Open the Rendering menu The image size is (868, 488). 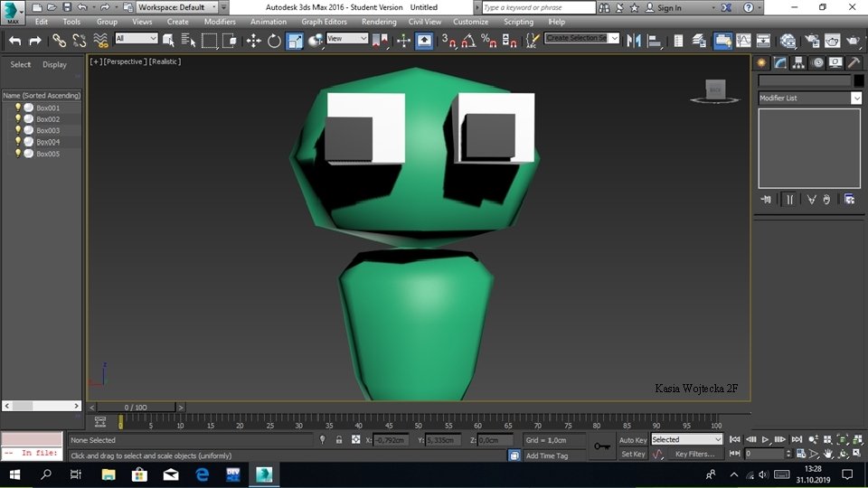click(379, 22)
